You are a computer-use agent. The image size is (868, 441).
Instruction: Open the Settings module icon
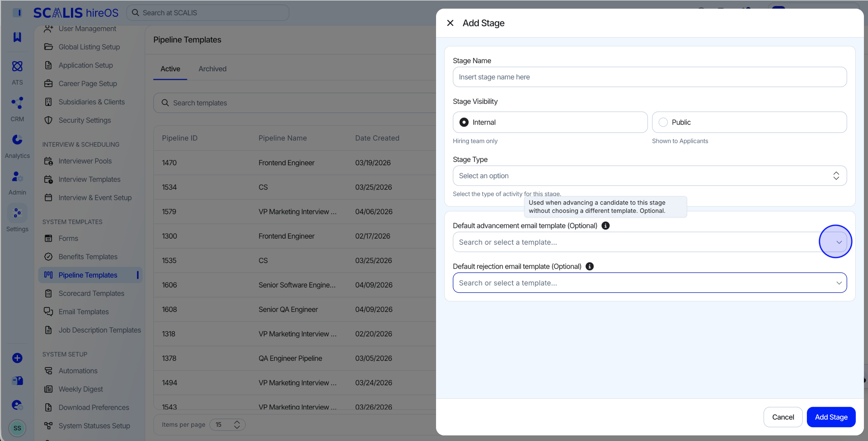tap(17, 213)
